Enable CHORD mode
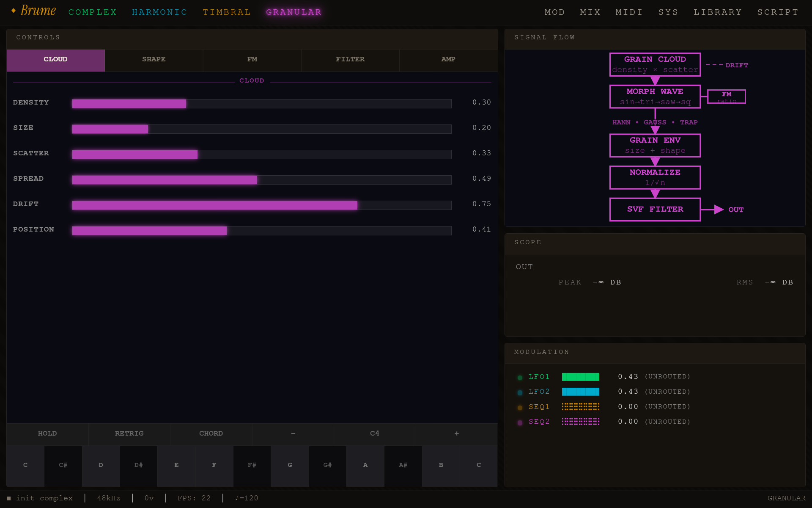812x508 pixels. click(x=211, y=433)
